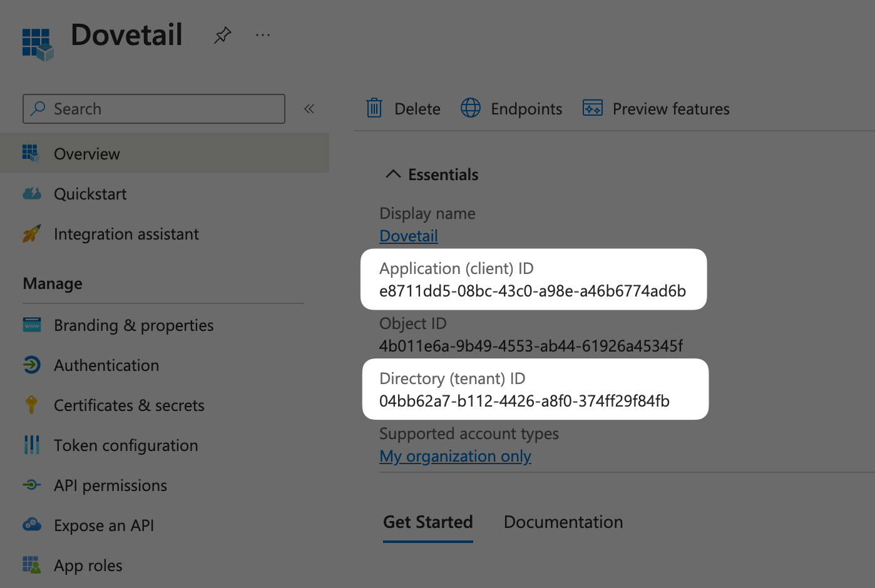Click the trash can Delete icon
The image size is (875, 588).
374,108
